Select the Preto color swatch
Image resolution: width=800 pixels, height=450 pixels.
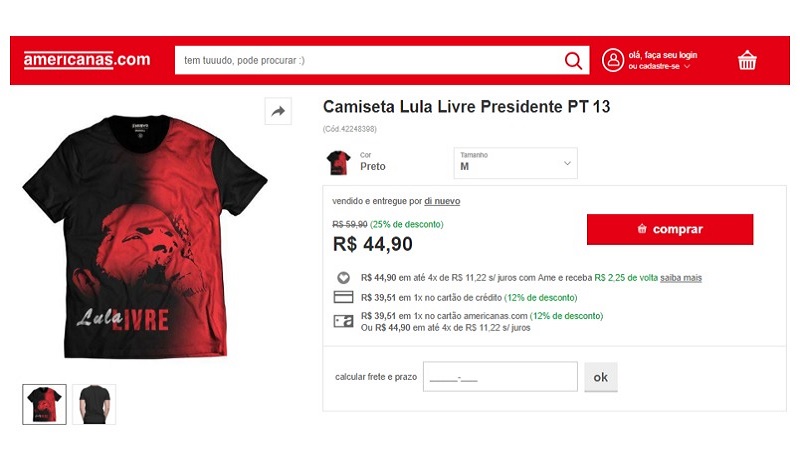click(338, 163)
